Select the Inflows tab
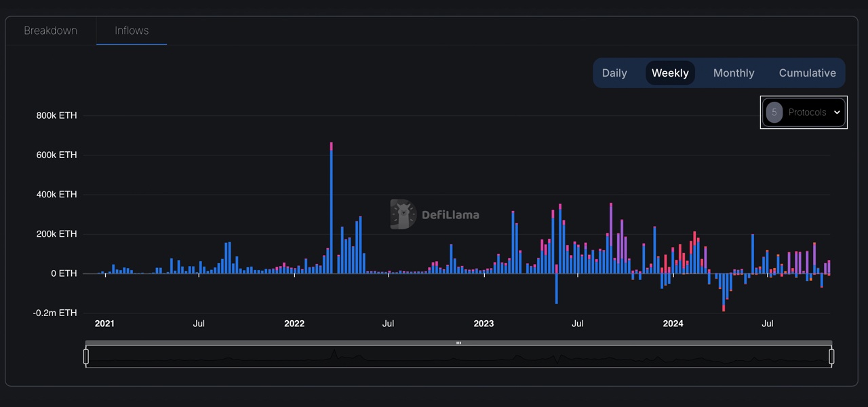This screenshot has height=407, width=868. point(131,31)
